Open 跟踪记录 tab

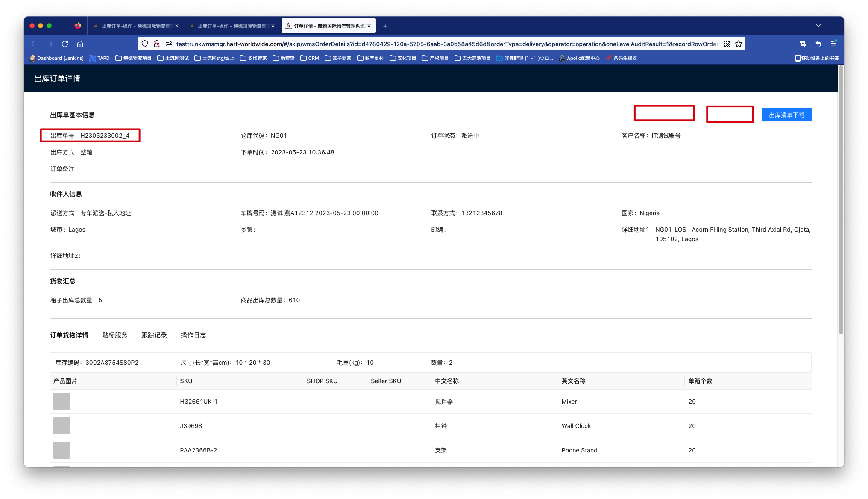click(154, 335)
